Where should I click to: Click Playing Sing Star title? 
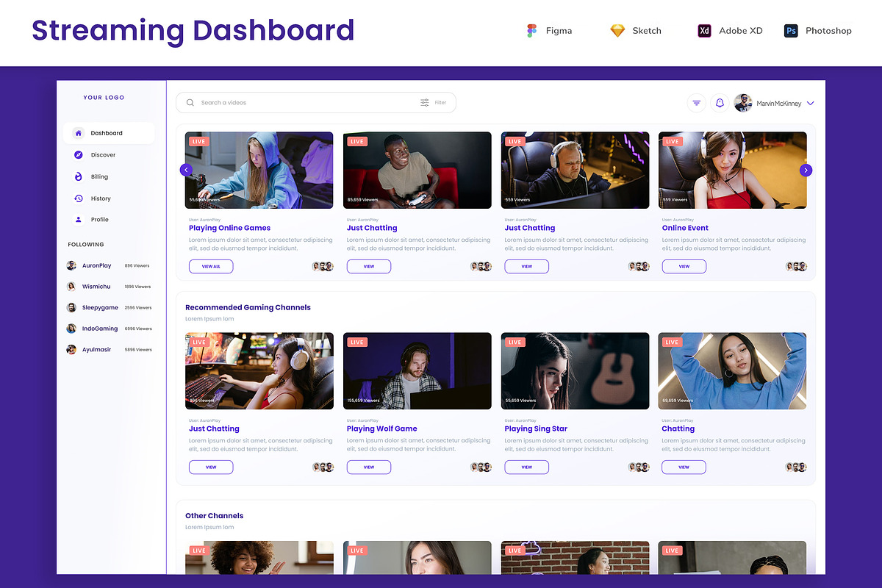click(x=536, y=429)
